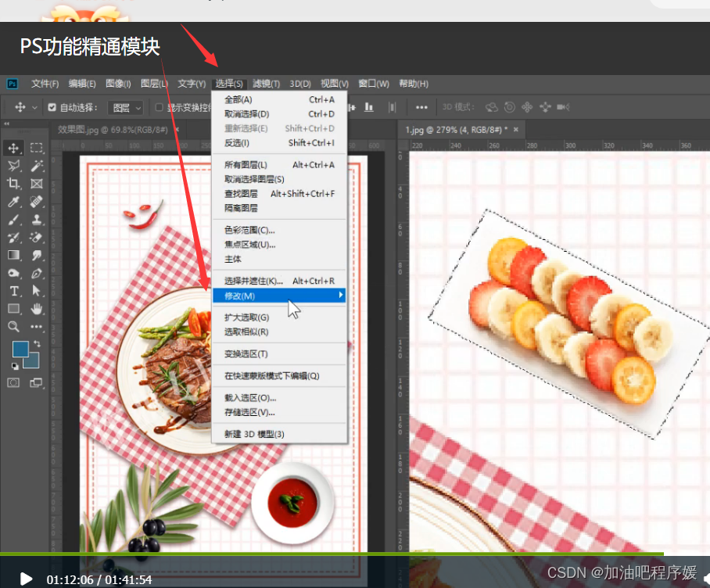The width and height of the screenshot is (710, 588).
Task: Choose 选择并遮住(K)... menu item
Action: (x=279, y=281)
